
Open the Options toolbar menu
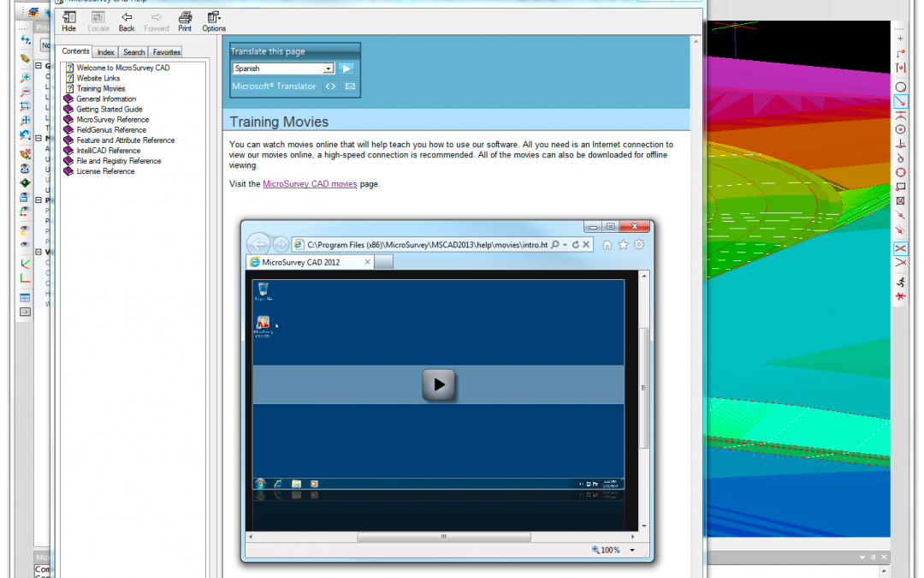214,21
